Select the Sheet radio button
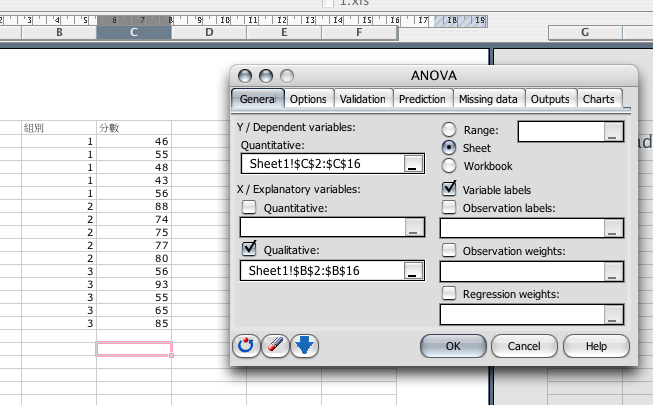 pyautogui.click(x=449, y=148)
